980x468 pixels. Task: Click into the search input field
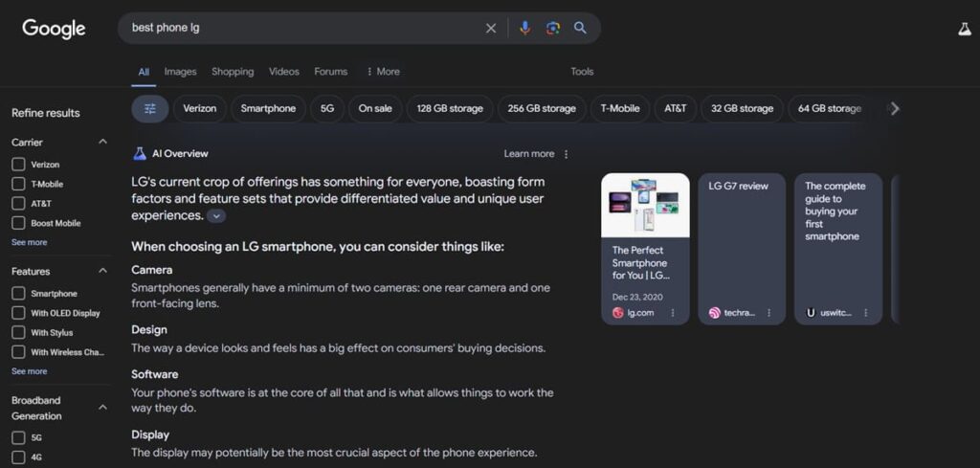tap(297, 28)
